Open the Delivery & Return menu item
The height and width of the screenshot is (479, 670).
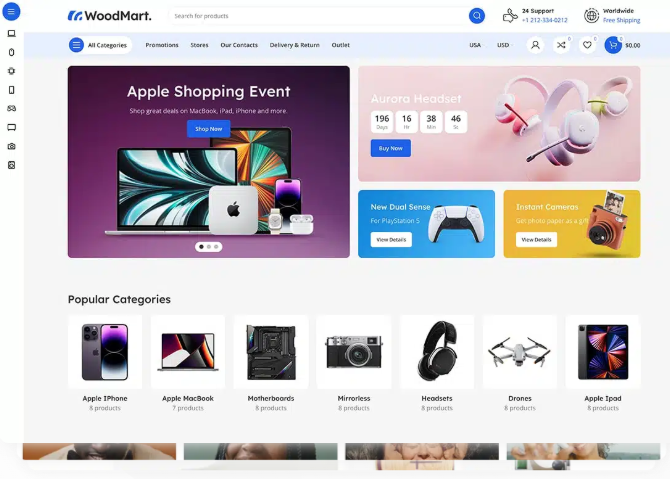tap(294, 45)
